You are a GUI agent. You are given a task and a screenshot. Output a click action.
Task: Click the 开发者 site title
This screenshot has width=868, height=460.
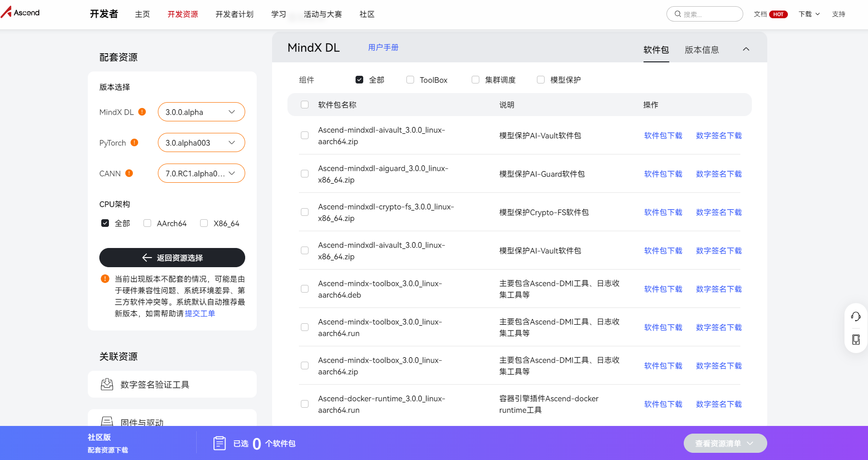104,14
